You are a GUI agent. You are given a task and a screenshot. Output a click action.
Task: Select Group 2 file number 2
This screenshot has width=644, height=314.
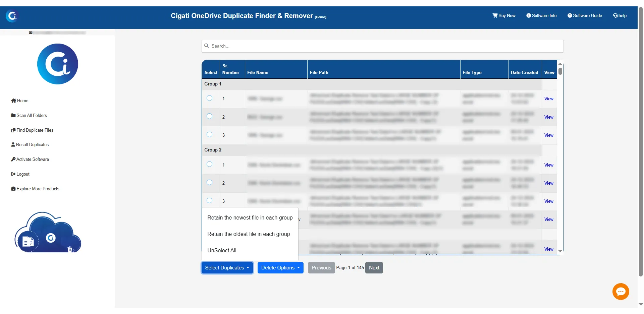(x=210, y=182)
